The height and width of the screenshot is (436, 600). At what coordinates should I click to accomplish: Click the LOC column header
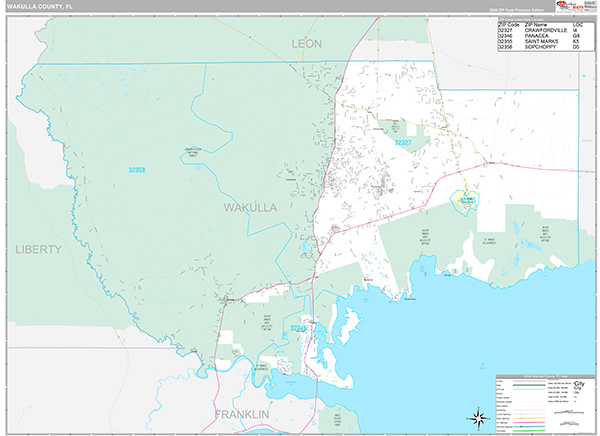click(x=577, y=24)
